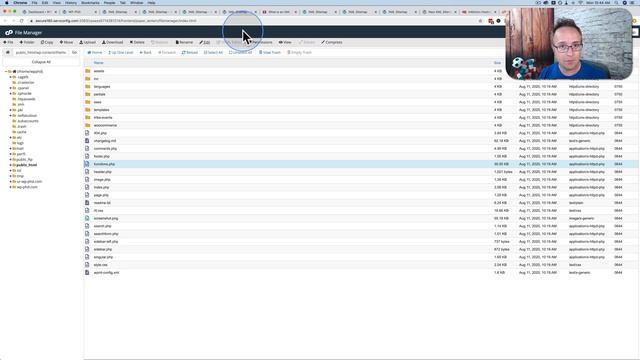Click the home icon left of path field
This screenshot has width=640, height=360.
(7, 53)
